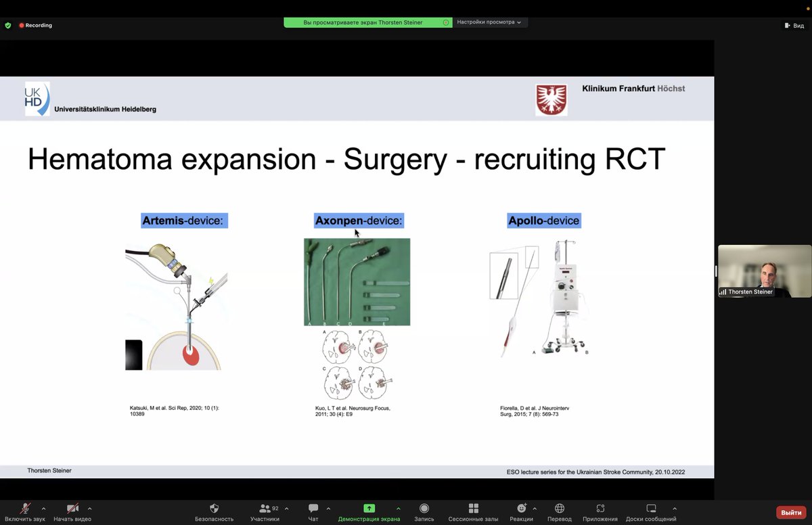Viewport: 812px width, 525px height.
Task: Open Сессионные залы (Breakout Rooms)
Action: (x=472, y=511)
